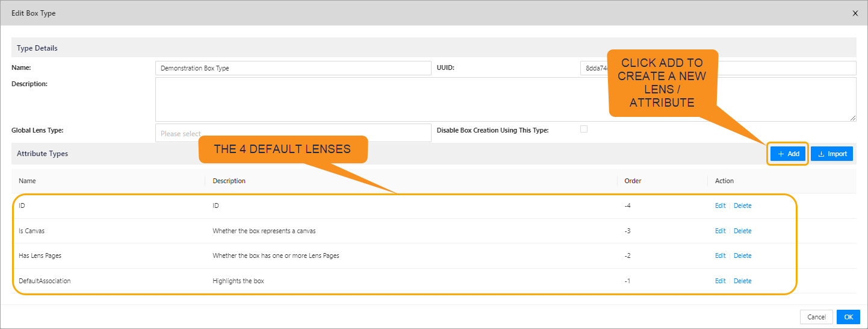
Task: Cancel editing the box type
Action: tap(816, 317)
